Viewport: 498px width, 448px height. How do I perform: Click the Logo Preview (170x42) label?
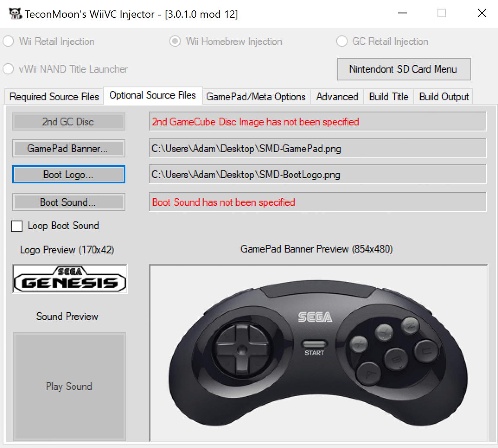point(67,250)
